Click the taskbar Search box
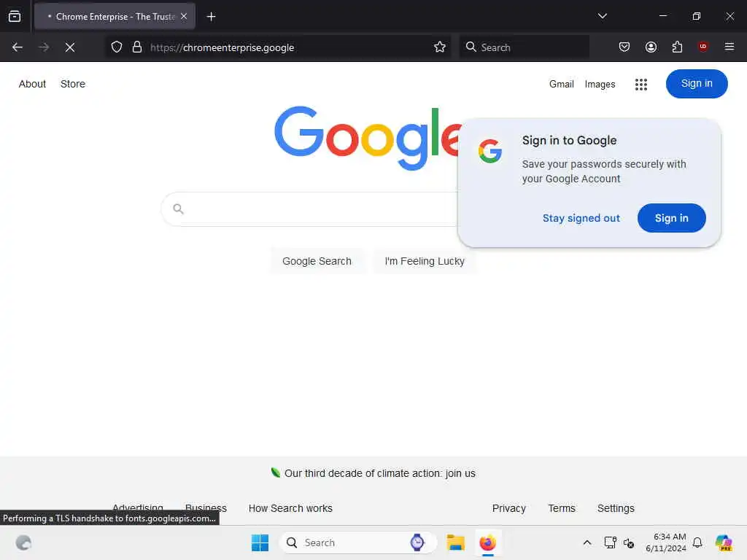The image size is (747, 560). coord(357,542)
